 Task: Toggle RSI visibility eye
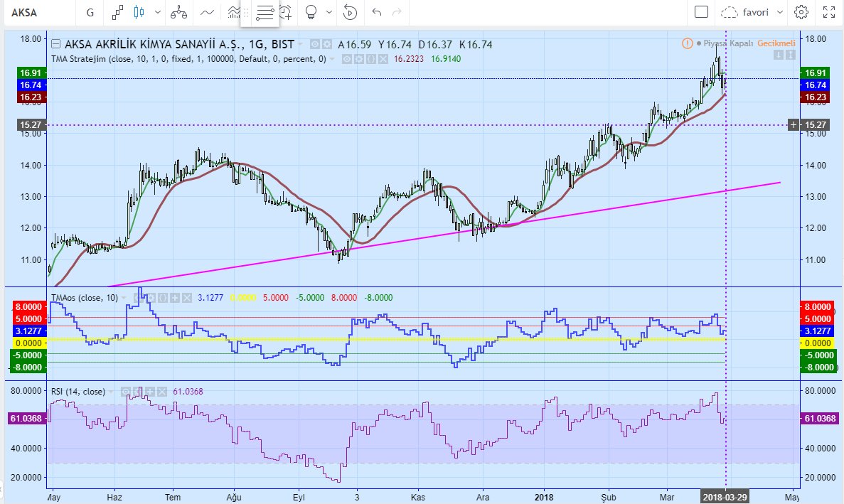coord(125,392)
